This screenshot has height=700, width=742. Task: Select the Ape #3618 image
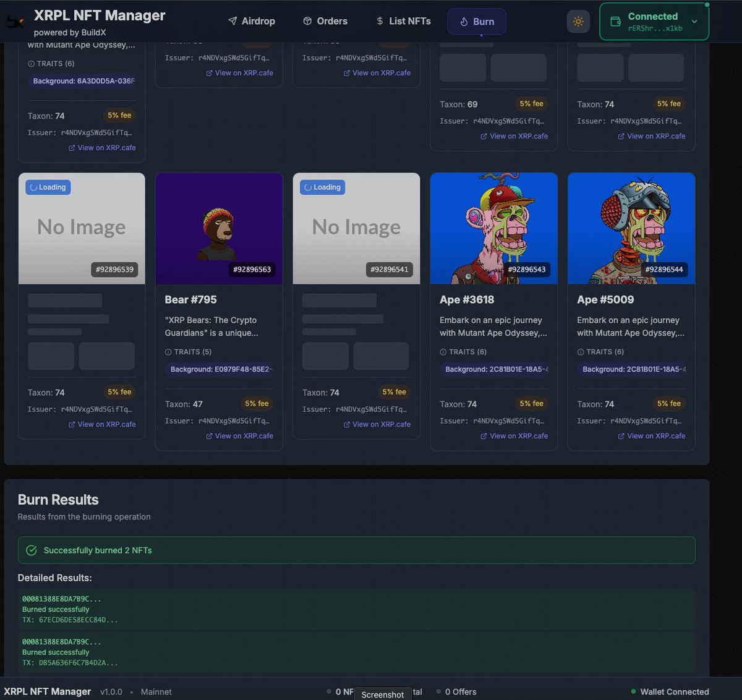click(x=494, y=228)
